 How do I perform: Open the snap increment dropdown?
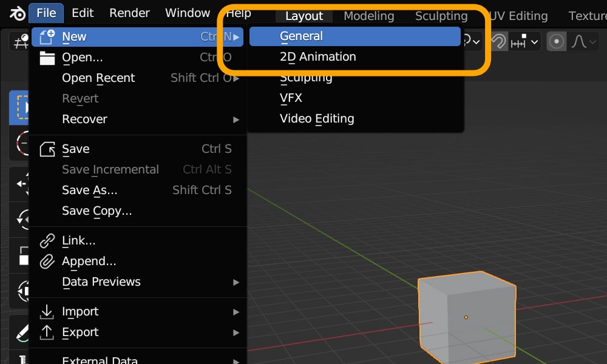tap(524, 41)
